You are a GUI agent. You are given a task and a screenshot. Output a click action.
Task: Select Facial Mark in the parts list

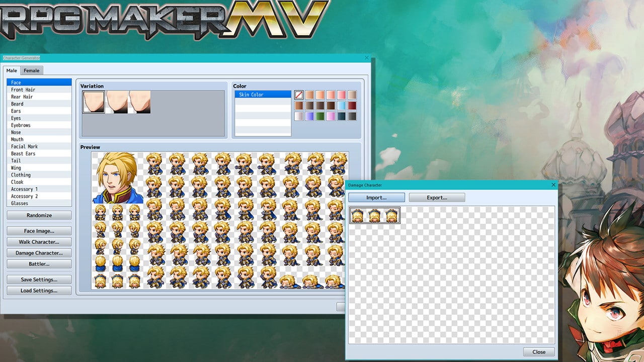click(x=39, y=146)
